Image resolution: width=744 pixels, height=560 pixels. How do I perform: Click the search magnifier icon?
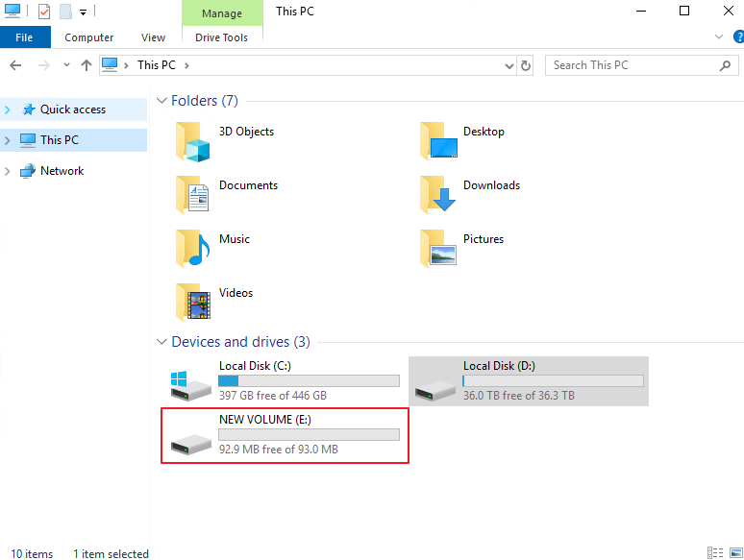(725, 65)
